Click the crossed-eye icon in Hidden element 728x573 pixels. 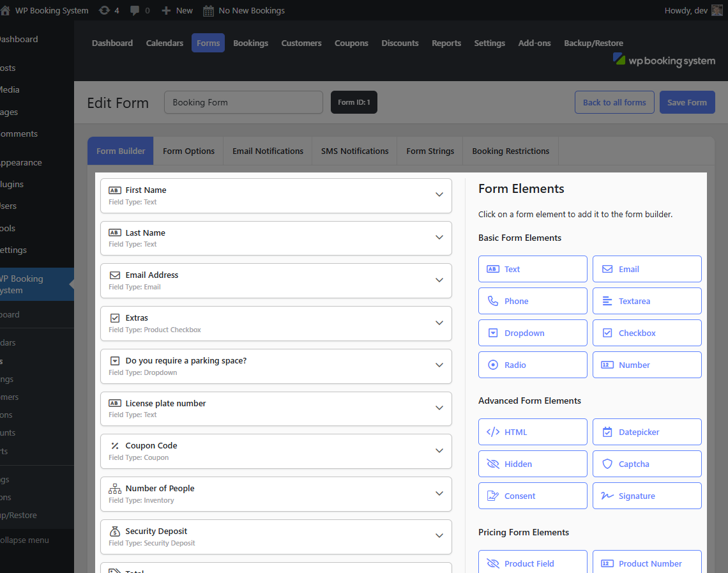tap(492, 464)
